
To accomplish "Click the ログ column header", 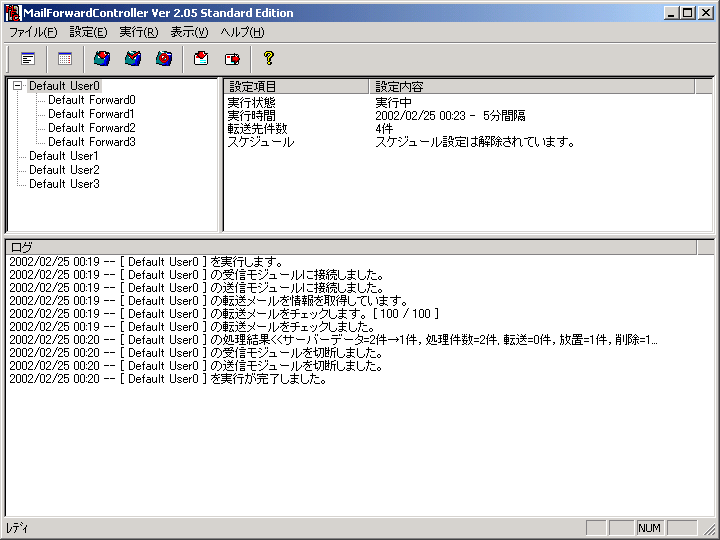I will pyautogui.click(x=351, y=248).
